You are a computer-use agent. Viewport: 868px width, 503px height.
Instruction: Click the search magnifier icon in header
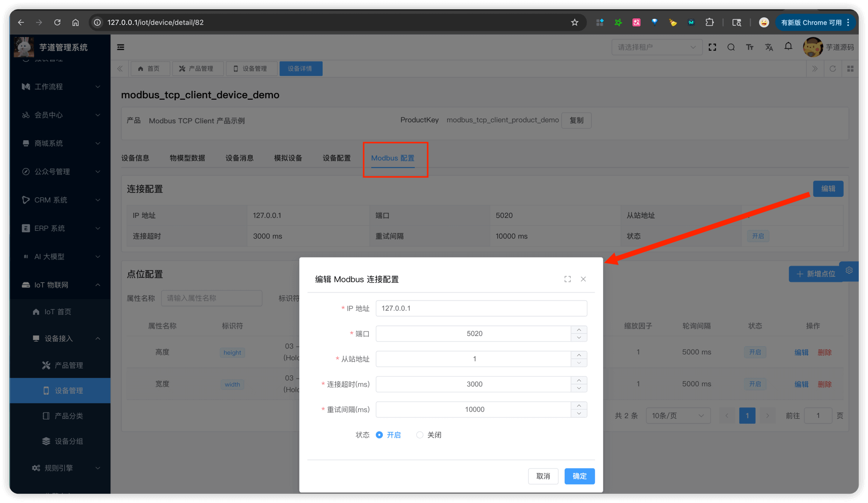731,47
